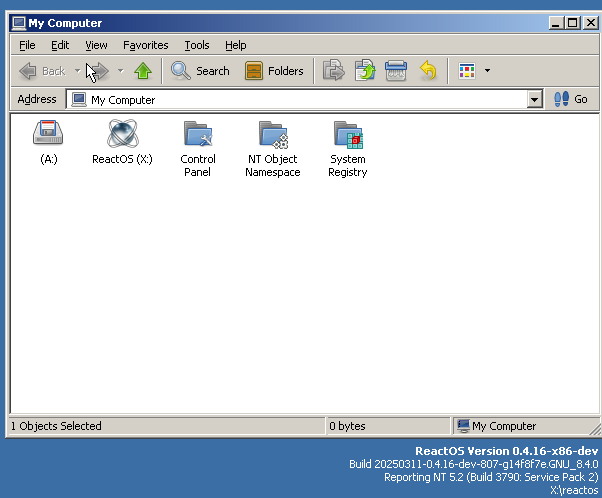
Task: Click into the Address bar field
Action: pos(297,100)
